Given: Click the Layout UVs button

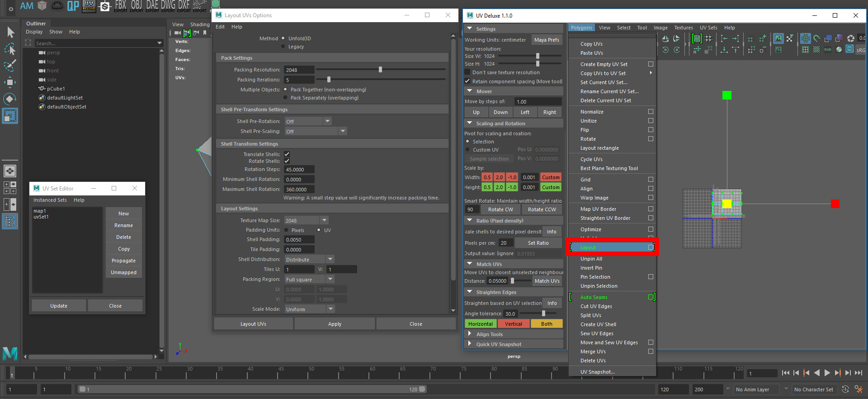Looking at the screenshot, I should pyautogui.click(x=253, y=324).
